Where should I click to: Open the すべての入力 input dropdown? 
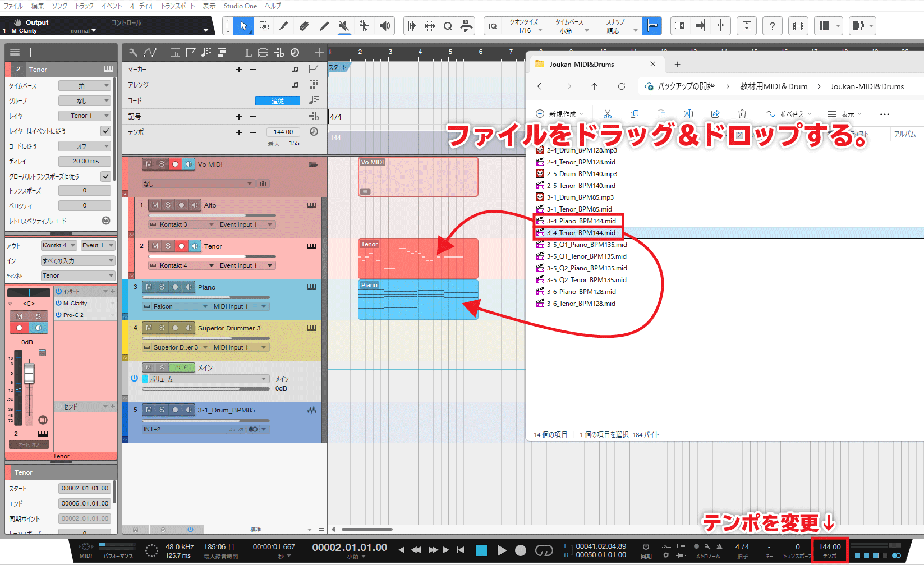78,261
